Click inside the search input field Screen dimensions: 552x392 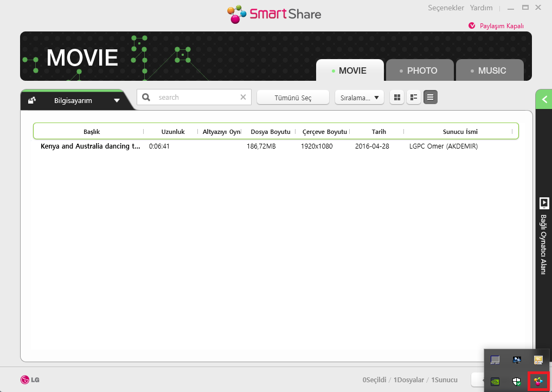tap(195, 98)
